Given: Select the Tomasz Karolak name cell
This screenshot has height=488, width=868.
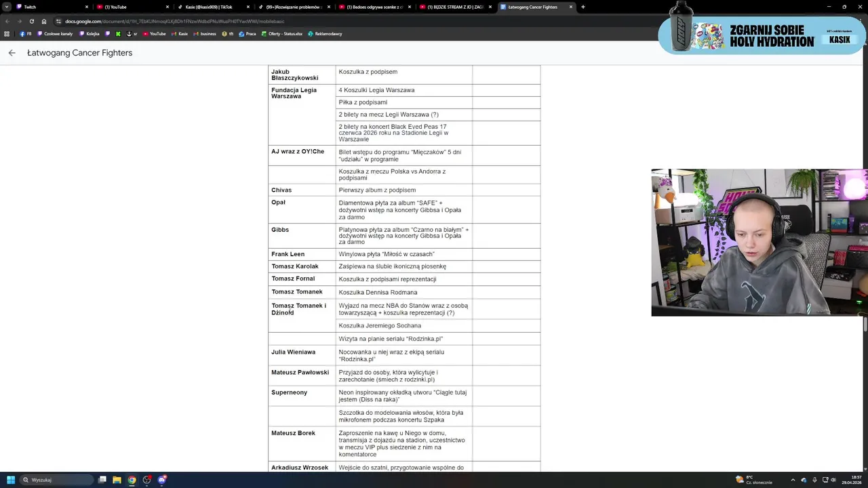Looking at the screenshot, I should point(302,266).
